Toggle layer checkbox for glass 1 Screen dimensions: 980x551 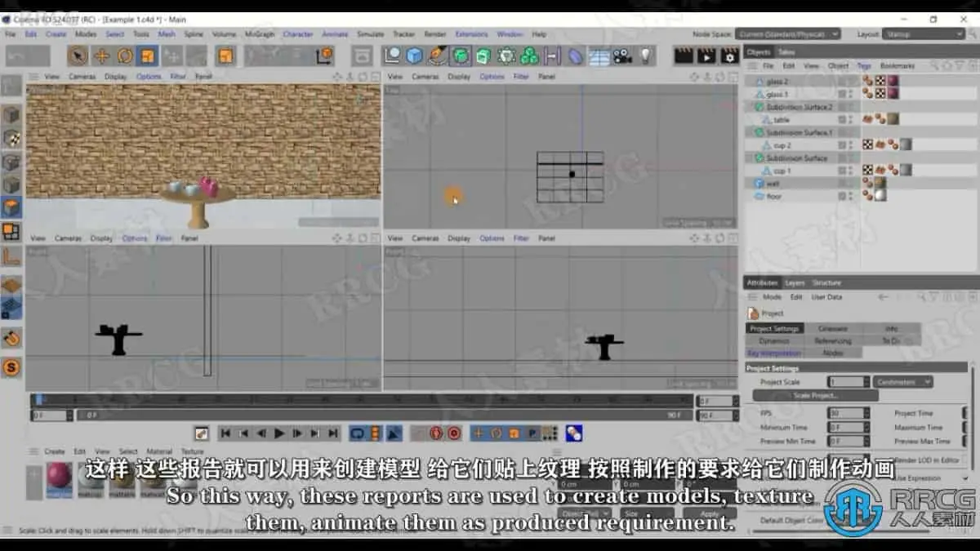(842, 95)
